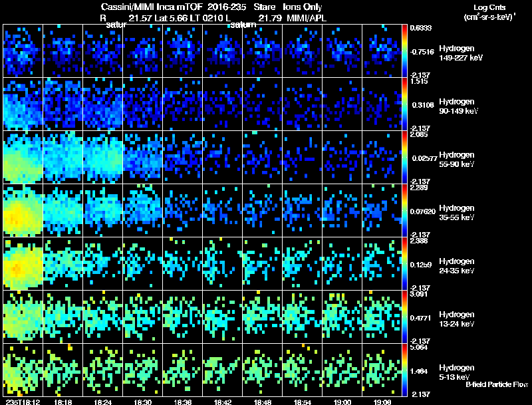This screenshot has height=405, width=532.
Task: Click the Stare mode text in title
Action: [x=264, y=7]
